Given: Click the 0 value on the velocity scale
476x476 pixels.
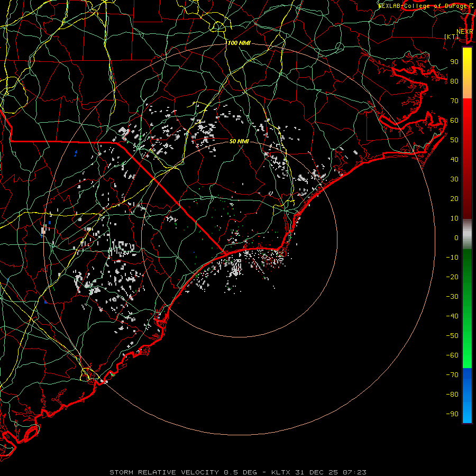Looking at the screenshot, I should 456,238.
